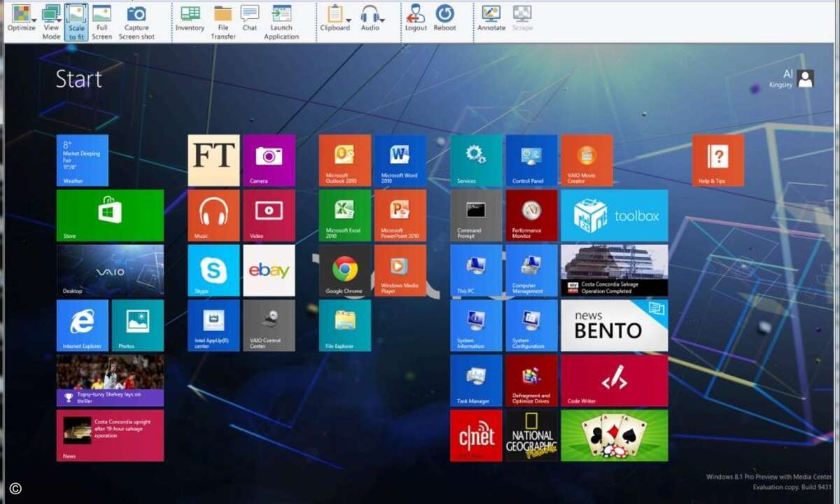Open the sports news tile about Shelvey
The image size is (840, 504).
110,380
